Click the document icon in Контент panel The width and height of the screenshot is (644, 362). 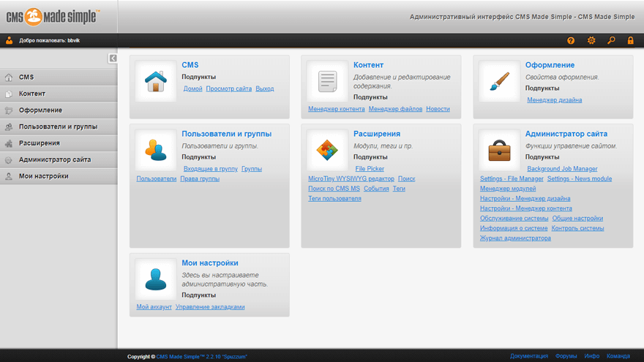[x=327, y=81]
